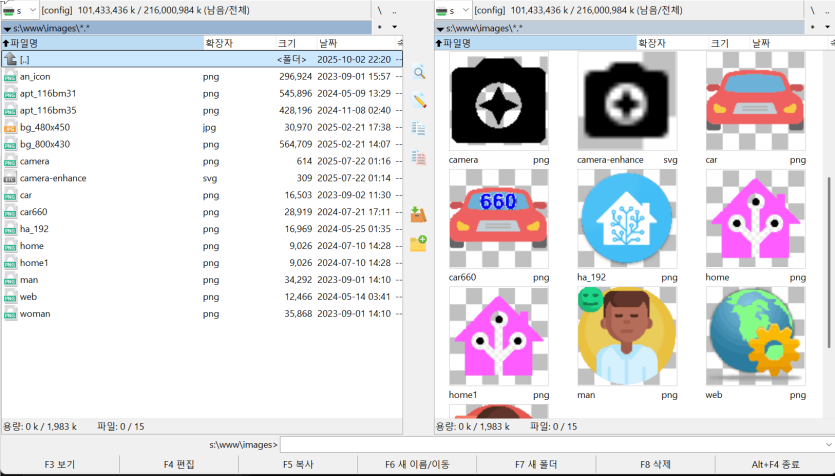Select file bg_800x430 in left panel
This screenshot has width=835, height=476.
point(202,144)
